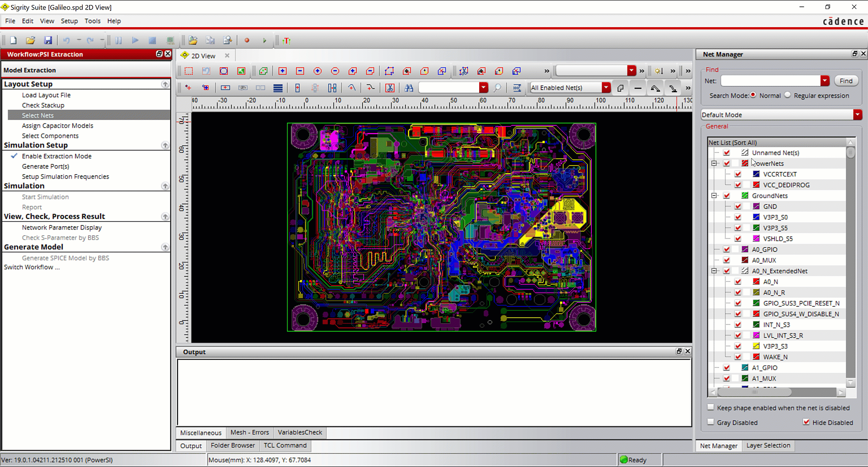868x467 pixels.
Task: Uncheck the Hide Disabled checkbox
Action: point(806,422)
